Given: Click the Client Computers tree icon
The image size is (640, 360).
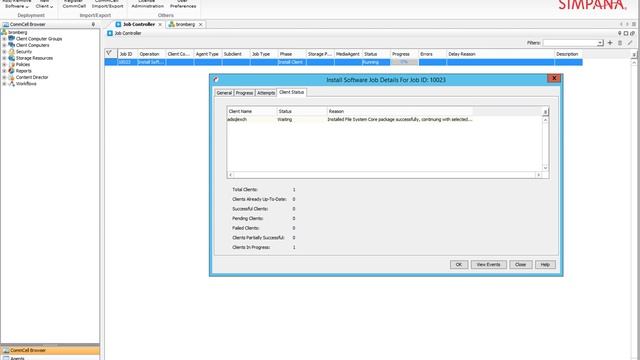Looking at the screenshot, I should click(11, 45).
